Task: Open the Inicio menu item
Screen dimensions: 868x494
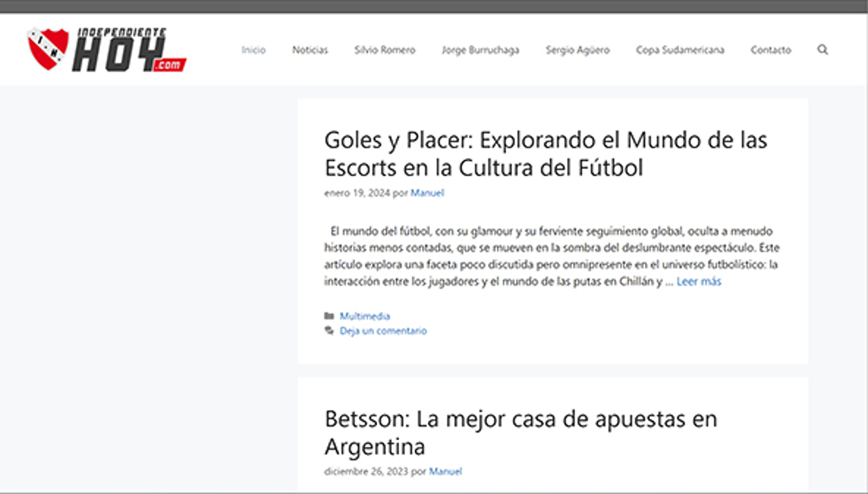Action: [x=253, y=50]
